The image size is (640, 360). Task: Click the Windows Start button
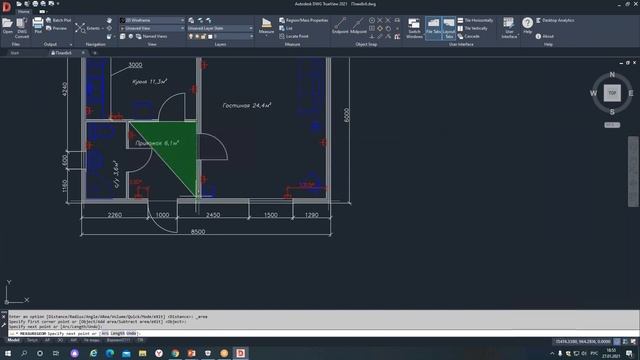click(8, 353)
